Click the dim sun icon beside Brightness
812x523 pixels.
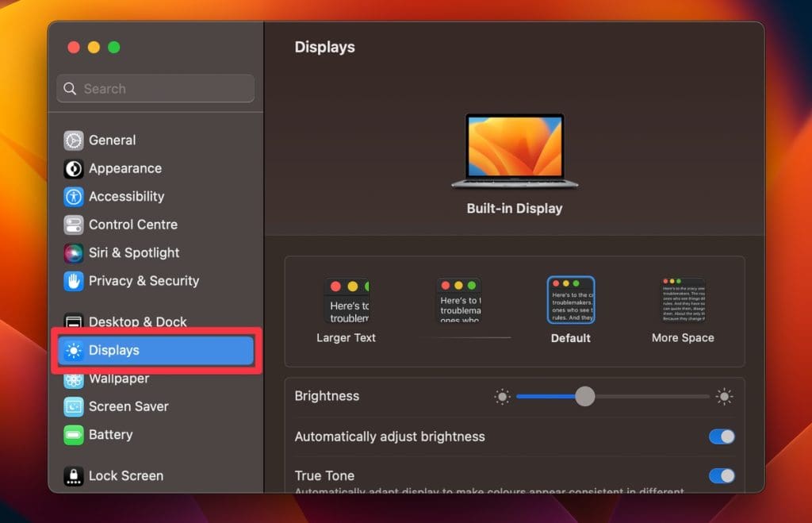(502, 397)
